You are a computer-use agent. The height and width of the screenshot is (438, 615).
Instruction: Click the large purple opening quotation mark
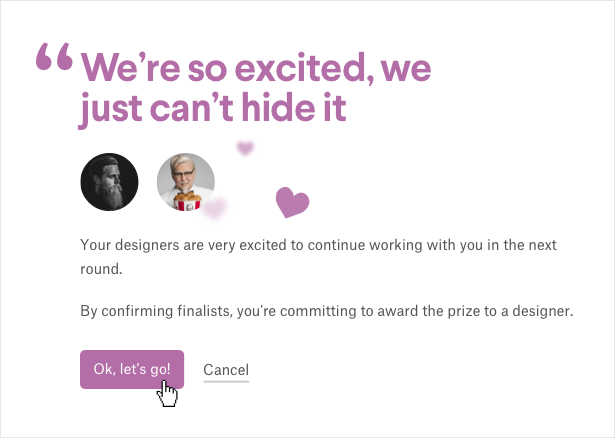(x=55, y=56)
